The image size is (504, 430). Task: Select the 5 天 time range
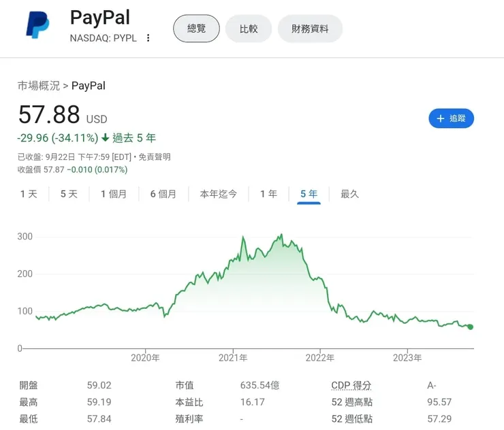click(69, 194)
